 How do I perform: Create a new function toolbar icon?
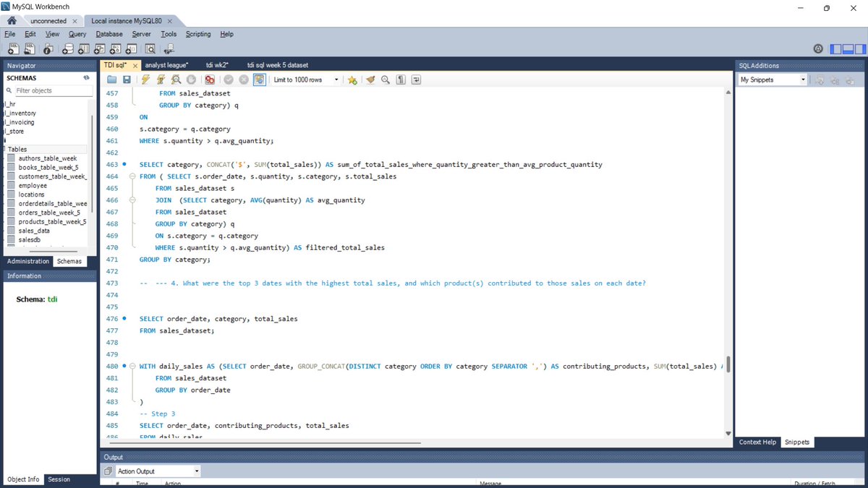pos(132,49)
